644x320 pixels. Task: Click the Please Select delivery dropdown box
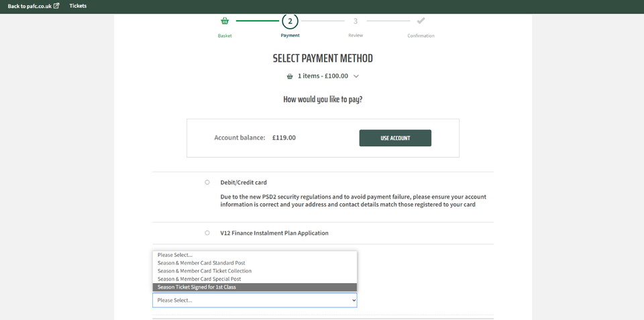click(255, 301)
